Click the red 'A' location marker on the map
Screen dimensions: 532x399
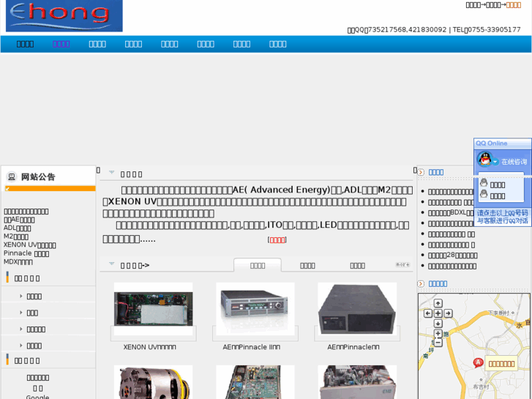478,363
